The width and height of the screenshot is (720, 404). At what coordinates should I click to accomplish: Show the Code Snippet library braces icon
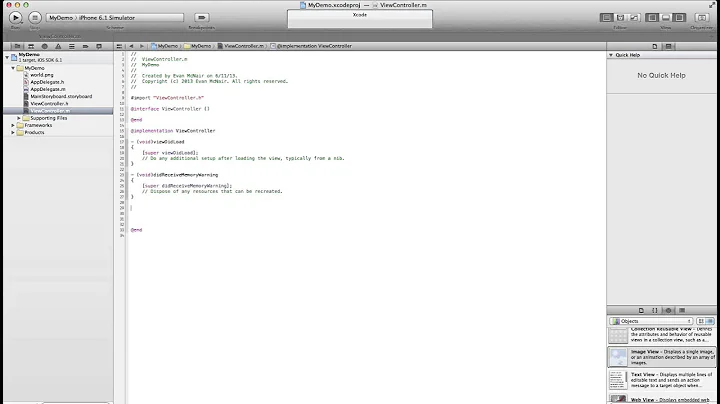pos(655,310)
